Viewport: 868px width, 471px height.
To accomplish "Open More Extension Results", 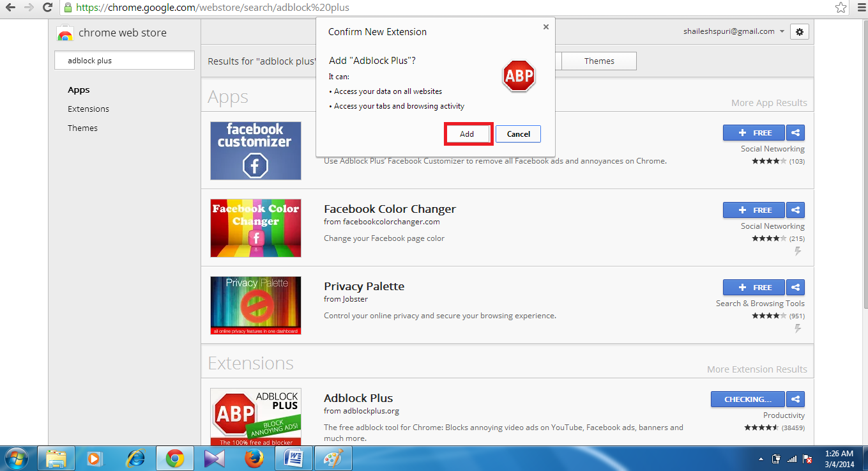I will click(757, 369).
